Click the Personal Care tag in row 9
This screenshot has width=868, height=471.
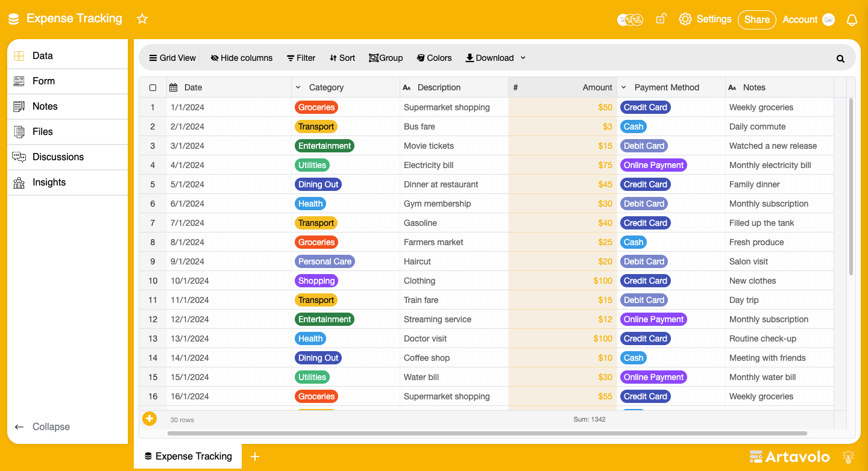point(325,261)
